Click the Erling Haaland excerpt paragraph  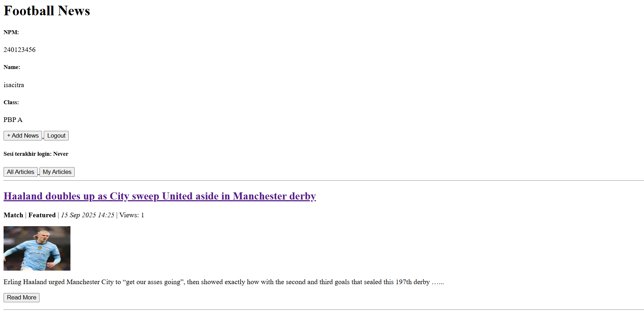pos(224,282)
